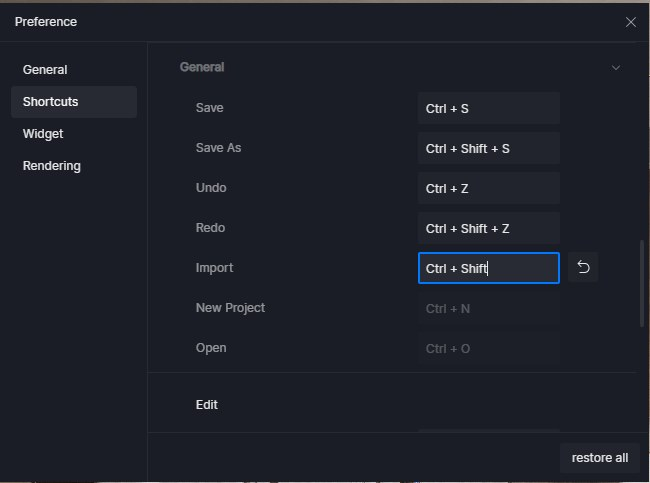
Task: Click the Edit section header
Action: pyautogui.click(x=206, y=405)
